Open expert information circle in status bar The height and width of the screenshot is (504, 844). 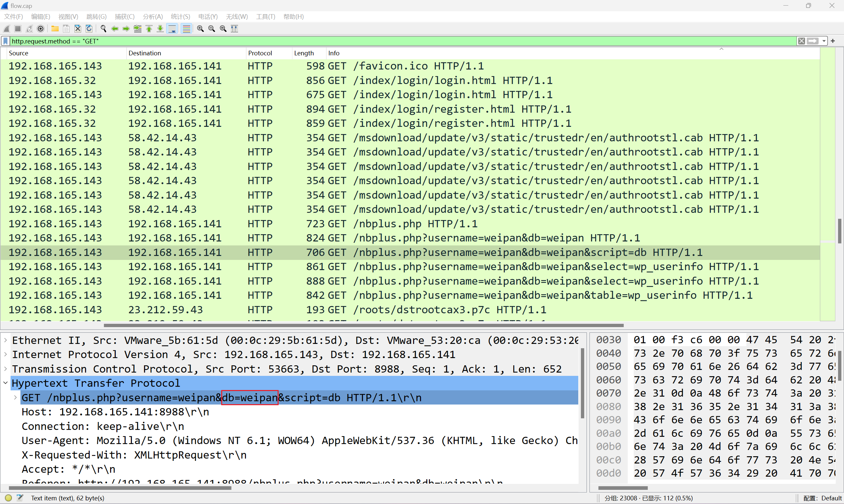9,498
